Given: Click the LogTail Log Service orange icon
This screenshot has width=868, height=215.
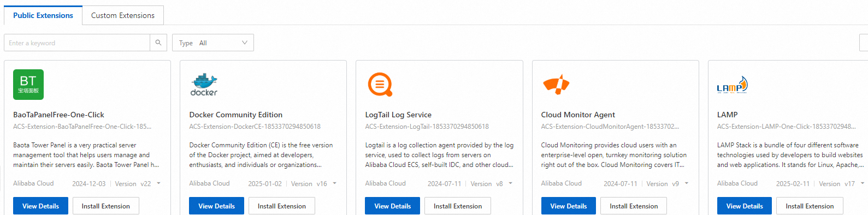Looking at the screenshot, I should (380, 85).
